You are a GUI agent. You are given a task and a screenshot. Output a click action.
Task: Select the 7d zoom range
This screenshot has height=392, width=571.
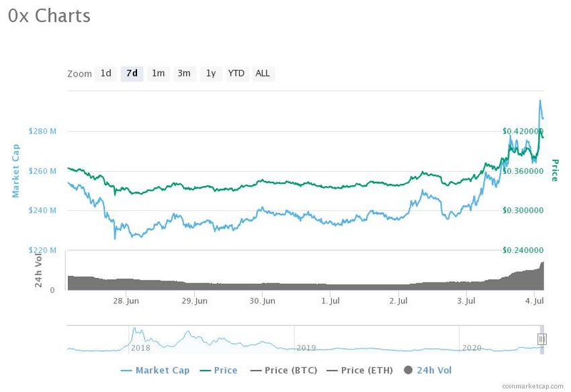click(132, 73)
